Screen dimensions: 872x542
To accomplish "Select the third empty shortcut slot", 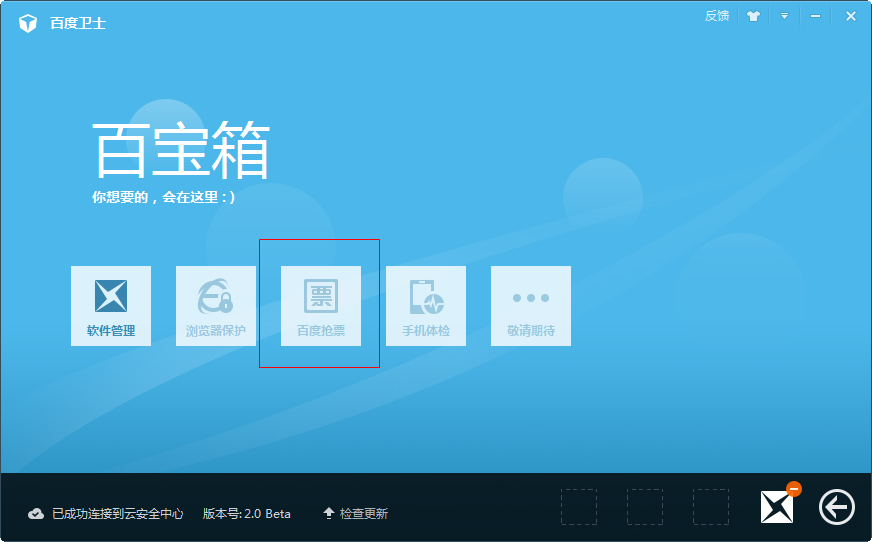I will click(711, 507).
